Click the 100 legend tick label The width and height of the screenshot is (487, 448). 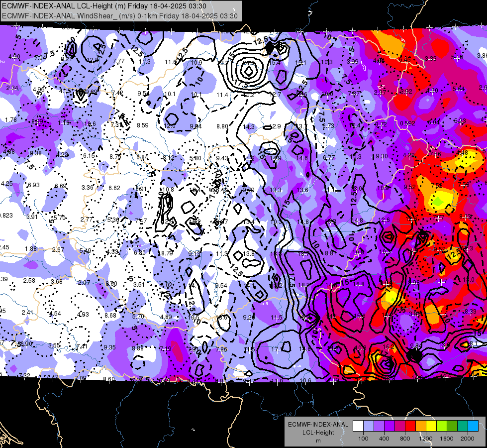[363, 439]
